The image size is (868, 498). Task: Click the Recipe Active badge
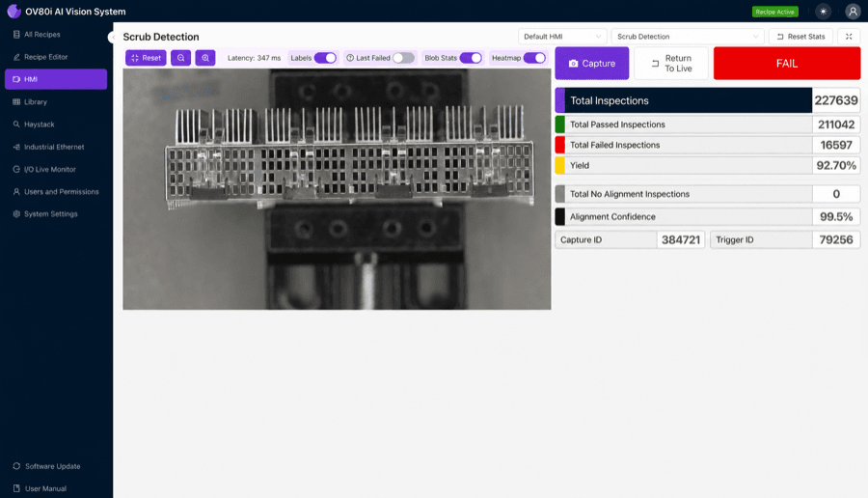pos(775,12)
